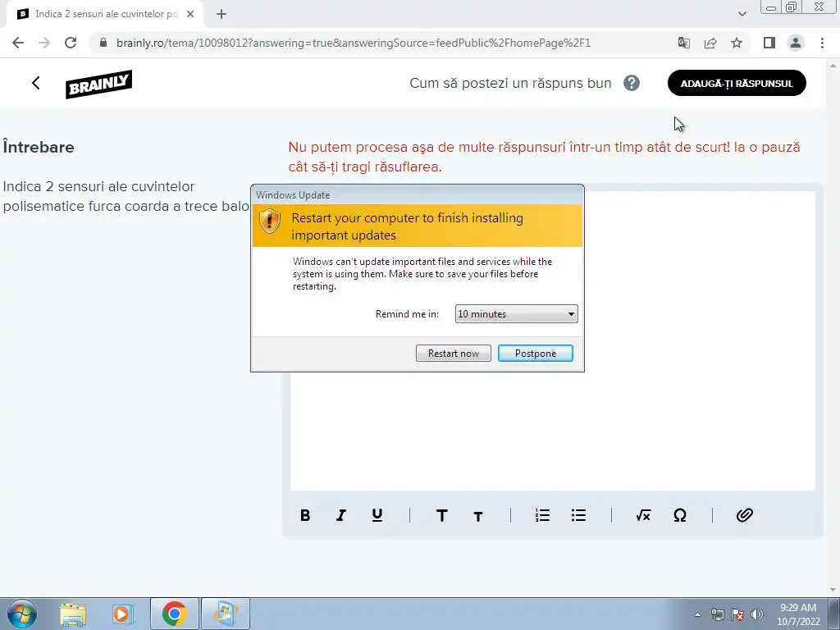Open the Chrome three-dot menu
Viewport: 840px width, 630px height.
[x=822, y=43]
